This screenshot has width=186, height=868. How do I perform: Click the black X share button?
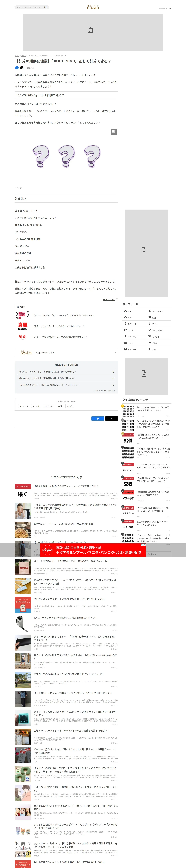click(x=111, y=419)
